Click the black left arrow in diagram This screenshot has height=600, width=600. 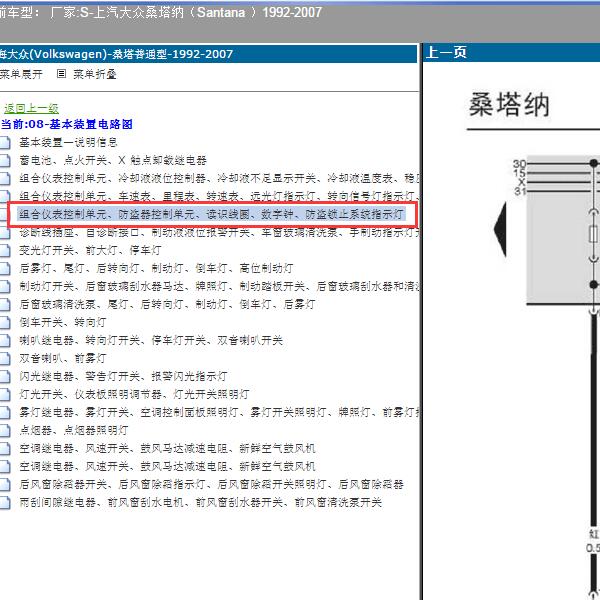(x=500, y=230)
